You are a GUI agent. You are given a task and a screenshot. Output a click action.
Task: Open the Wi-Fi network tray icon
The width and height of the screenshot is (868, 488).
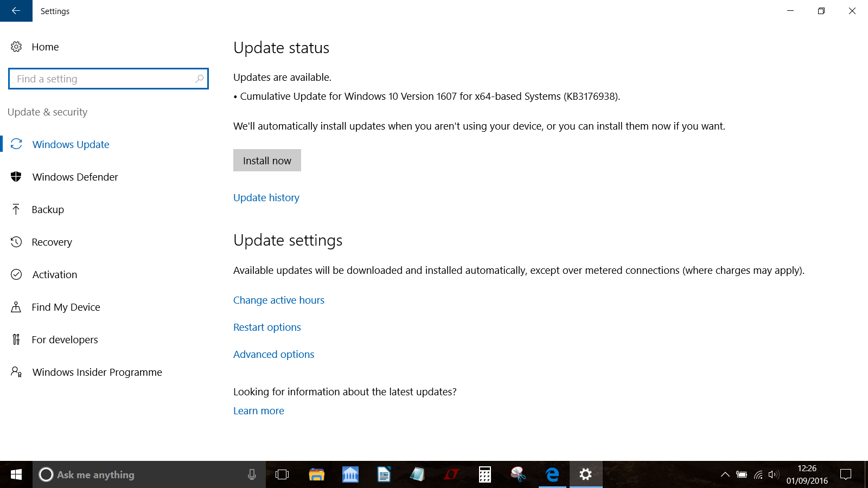point(758,474)
